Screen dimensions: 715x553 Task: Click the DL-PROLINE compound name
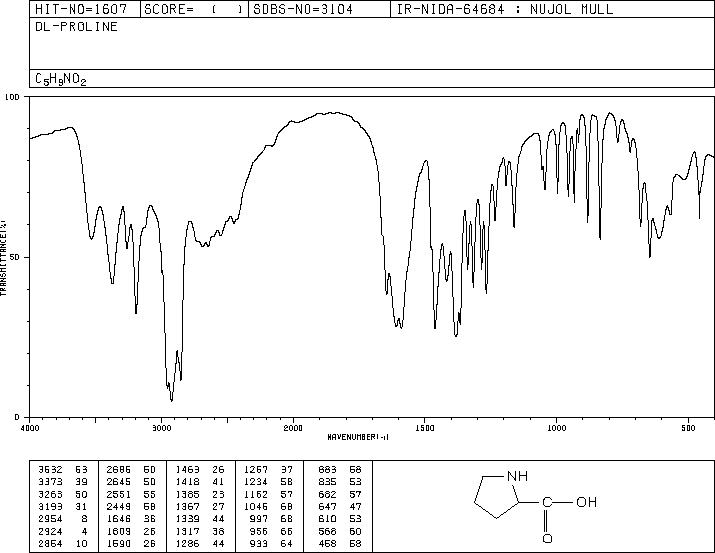76,27
